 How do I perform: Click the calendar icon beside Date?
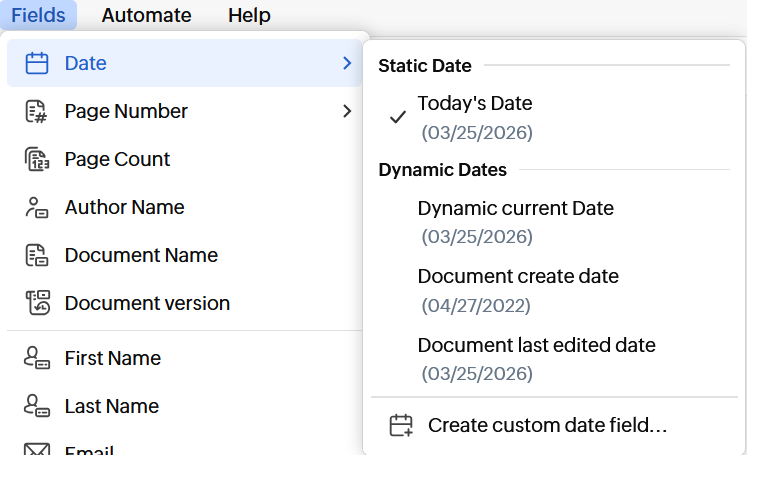[x=36, y=63]
